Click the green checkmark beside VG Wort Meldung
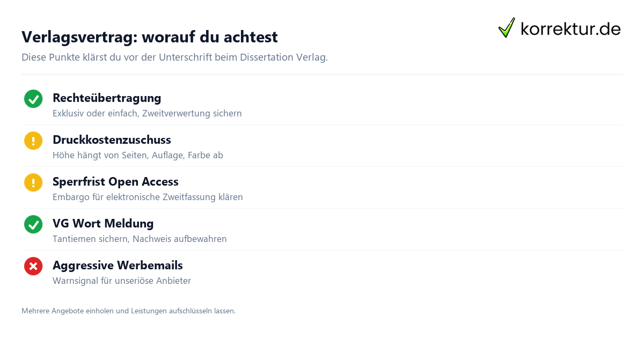 tap(33, 224)
